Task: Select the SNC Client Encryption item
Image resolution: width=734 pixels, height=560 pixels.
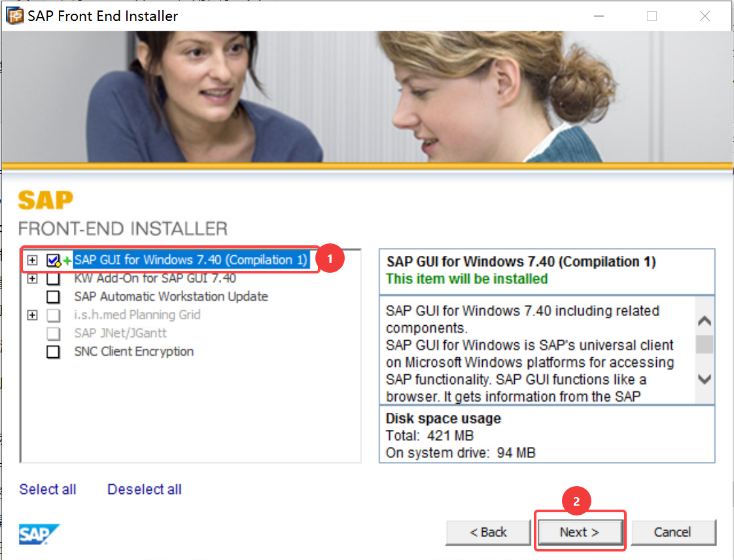Action: pyautogui.click(x=134, y=351)
